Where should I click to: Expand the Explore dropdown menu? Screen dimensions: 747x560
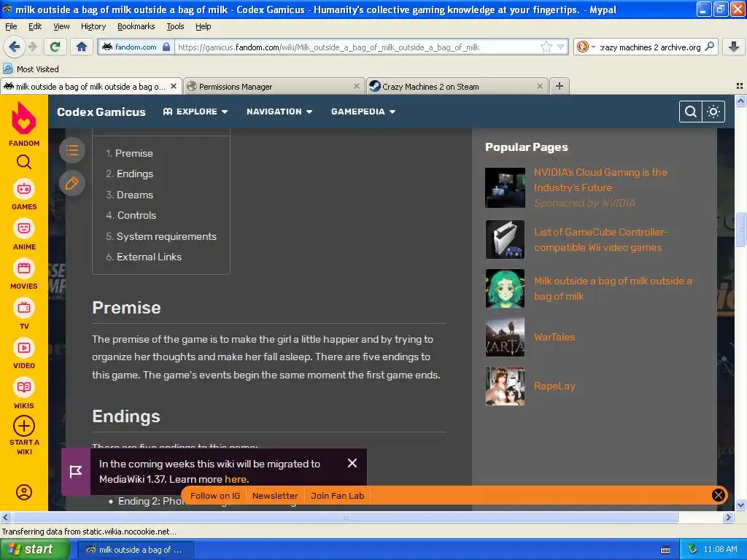[196, 112]
